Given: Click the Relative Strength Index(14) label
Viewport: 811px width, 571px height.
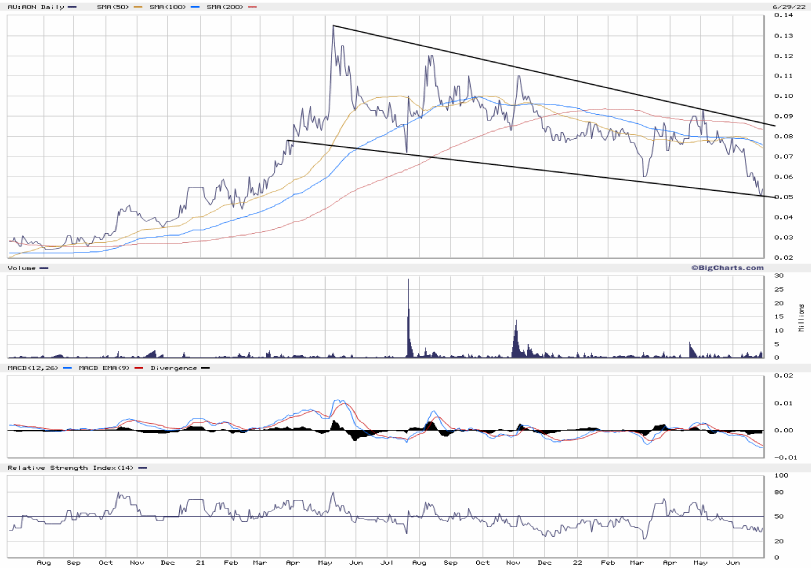Looking at the screenshot, I should 68,468.
